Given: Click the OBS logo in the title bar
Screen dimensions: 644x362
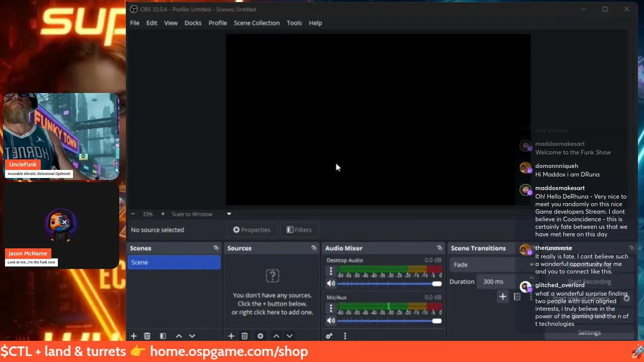Looking at the screenshot, I should [x=134, y=9].
